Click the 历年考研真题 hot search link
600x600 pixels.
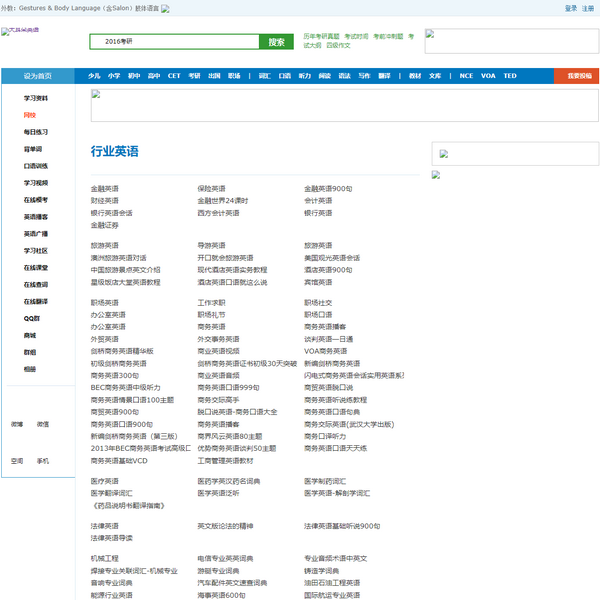coord(321,35)
